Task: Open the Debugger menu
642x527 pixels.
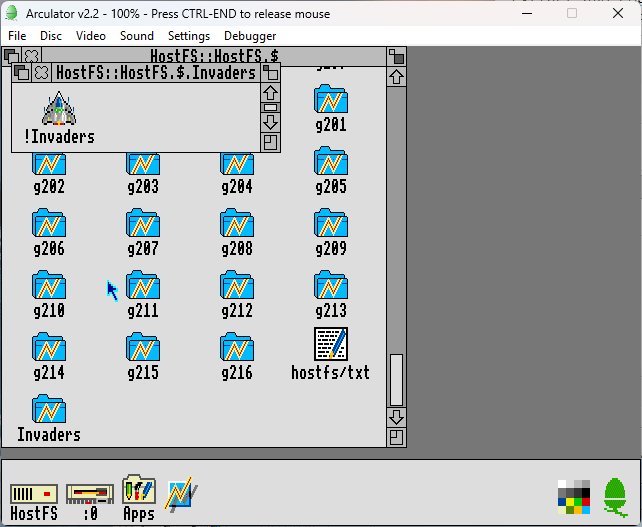Action: (x=250, y=36)
